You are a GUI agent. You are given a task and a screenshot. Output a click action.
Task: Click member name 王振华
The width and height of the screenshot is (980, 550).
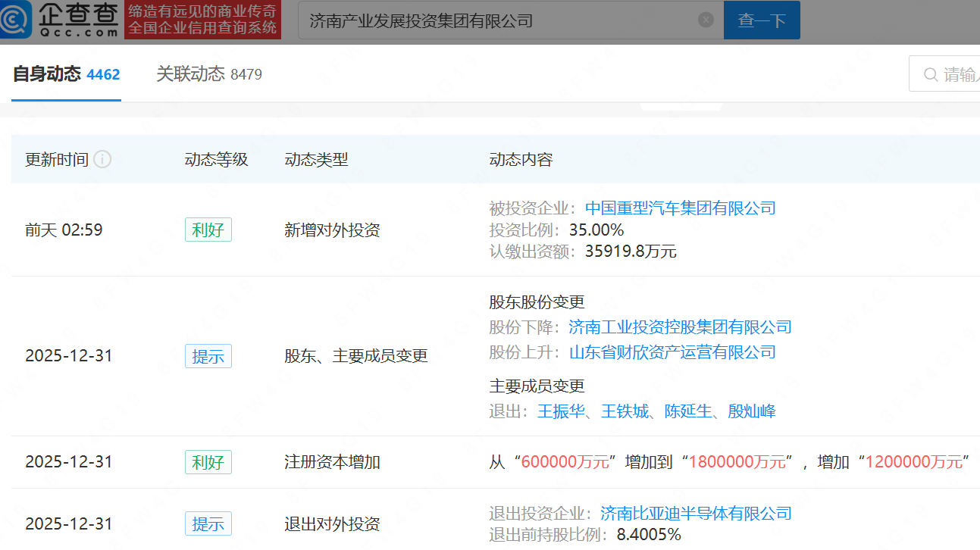[x=561, y=411]
